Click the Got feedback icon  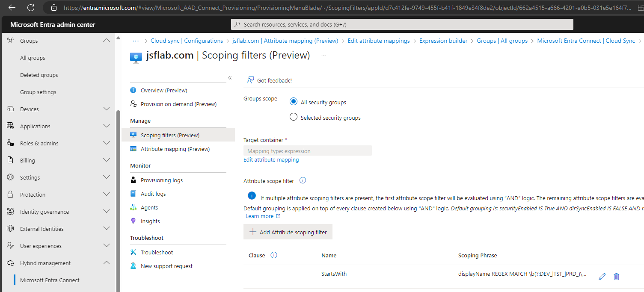[x=250, y=80]
